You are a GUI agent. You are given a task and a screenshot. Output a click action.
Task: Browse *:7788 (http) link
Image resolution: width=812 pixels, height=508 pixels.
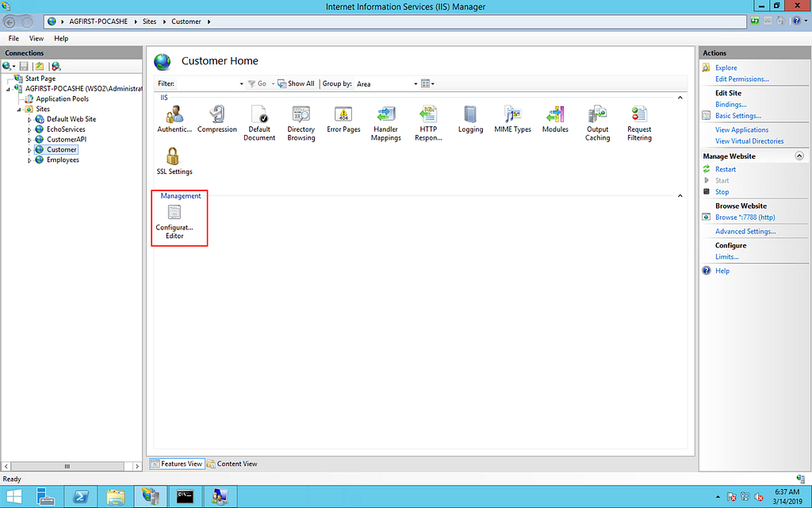tap(745, 217)
